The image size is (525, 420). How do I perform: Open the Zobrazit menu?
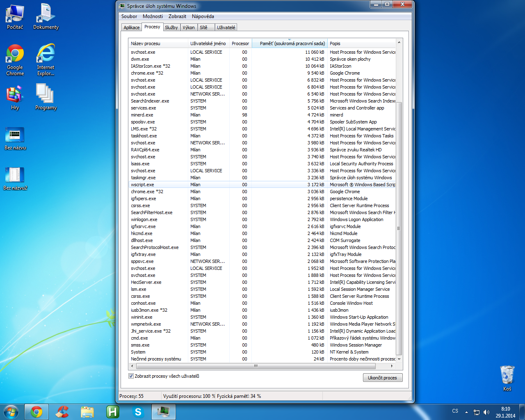coord(177,16)
